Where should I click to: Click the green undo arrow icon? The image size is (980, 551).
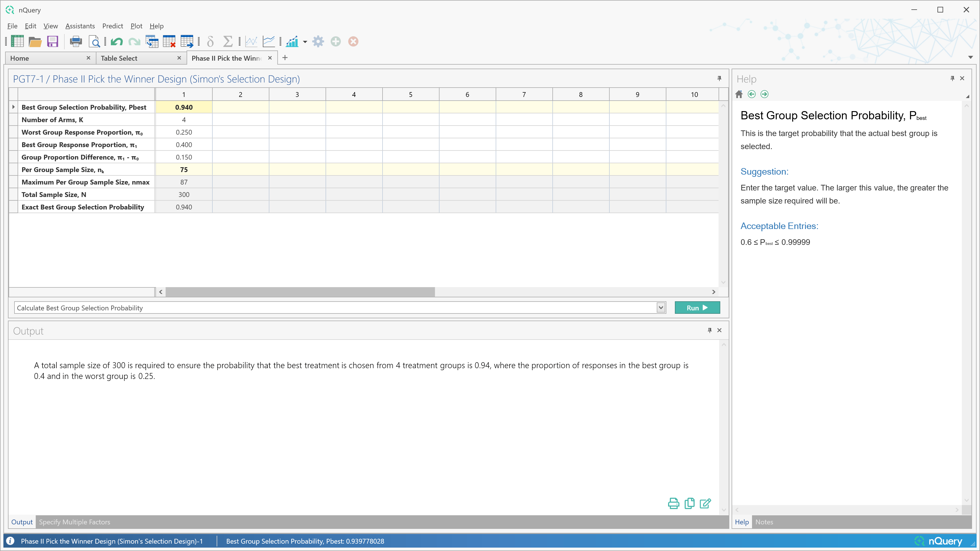coord(117,41)
